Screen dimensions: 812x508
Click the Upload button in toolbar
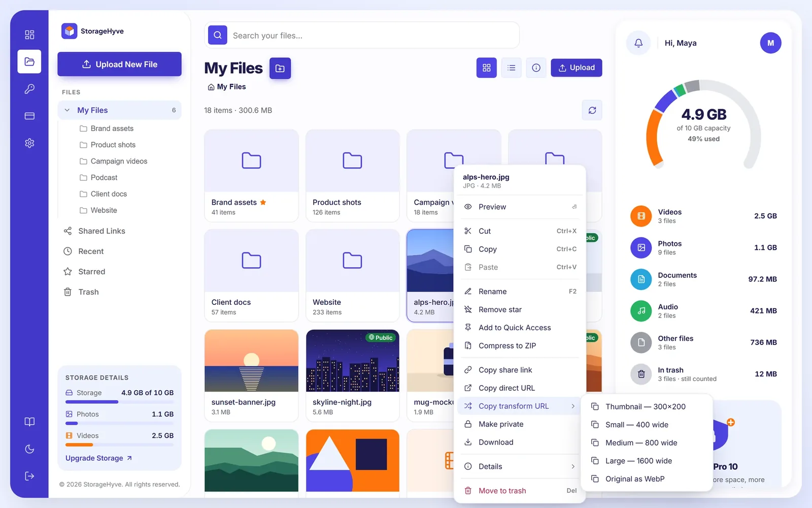(577, 68)
